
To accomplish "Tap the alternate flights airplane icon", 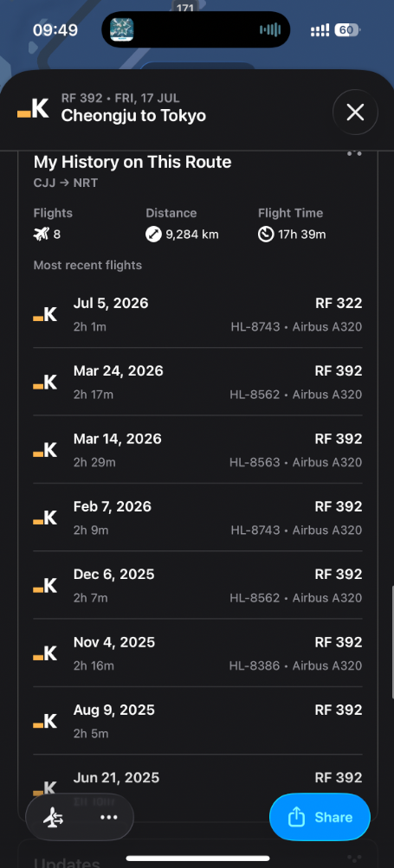I will pos(53,817).
